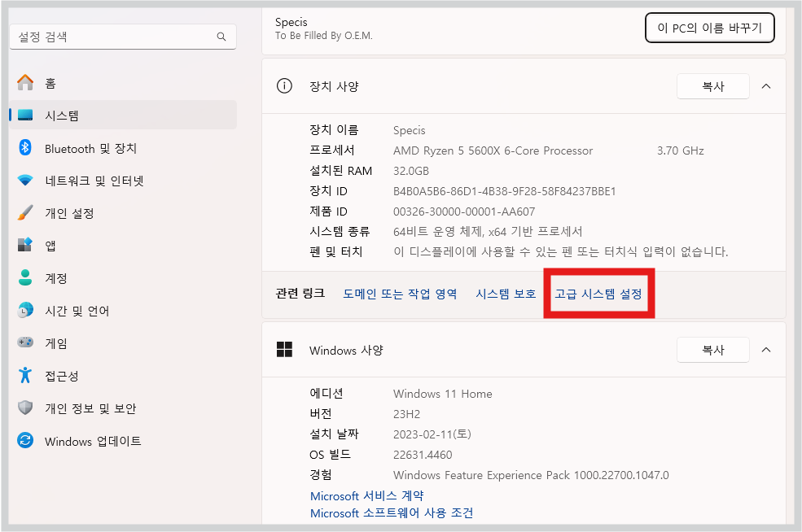The width and height of the screenshot is (802, 532).
Task: Click the home icon in sidebar
Action: click(25, 82)
